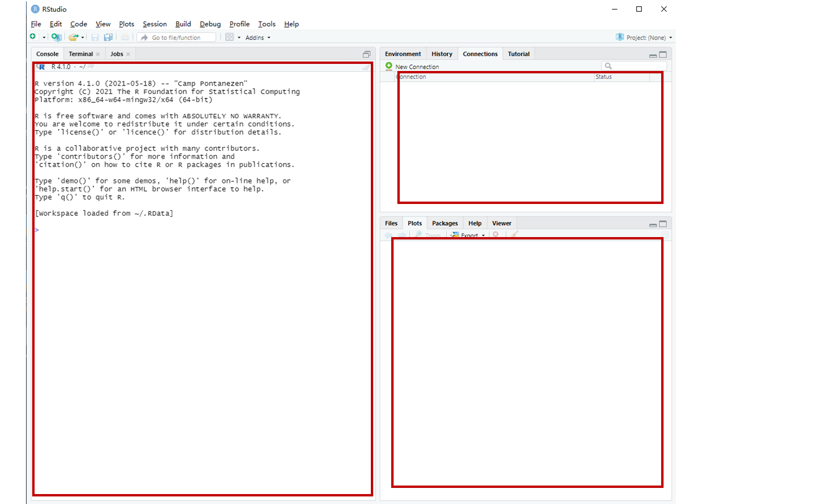The image size is (817, 504).
Task: Click the Zoom plot button
Action: (x=428, y=235)
